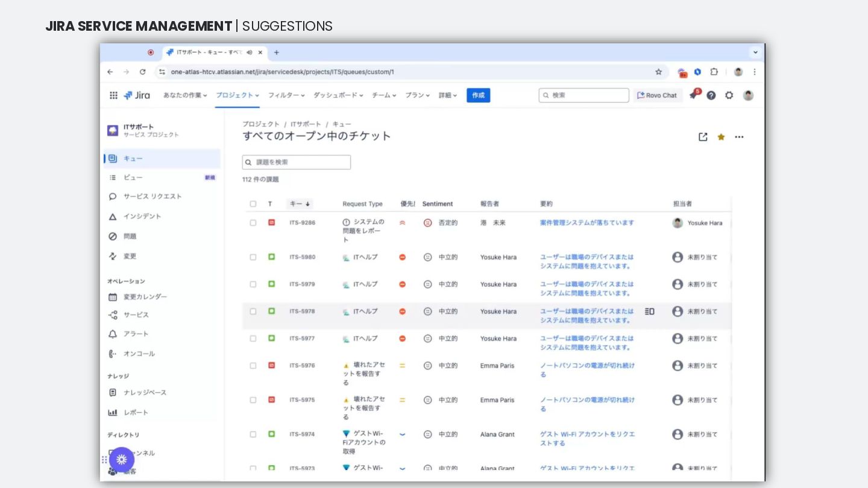Select the checkbox for ticket ITS-5976
The width and height of the screenshot is (868, 488).
[x=253, y=366]
